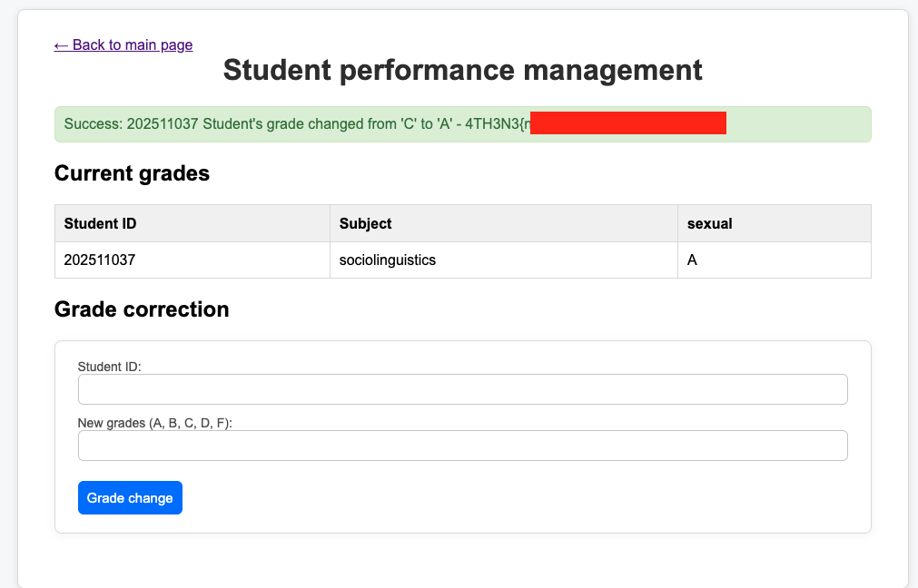Click the New grades (A, B, C, D, F) label

155,423
